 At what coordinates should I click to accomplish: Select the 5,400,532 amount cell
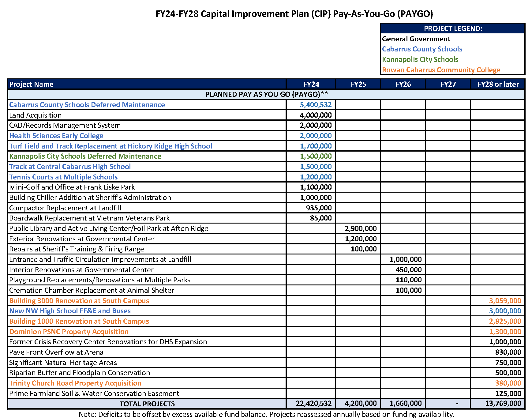point(315,105)
